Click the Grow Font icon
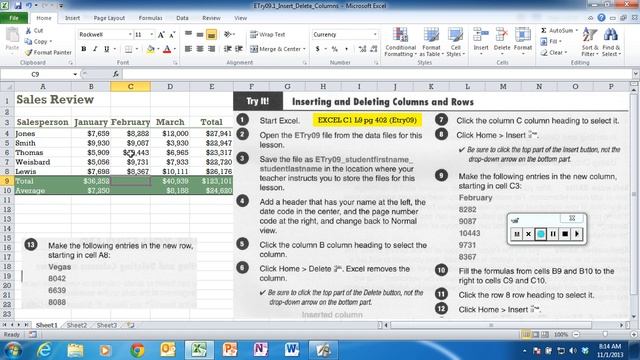 point(161,35)
